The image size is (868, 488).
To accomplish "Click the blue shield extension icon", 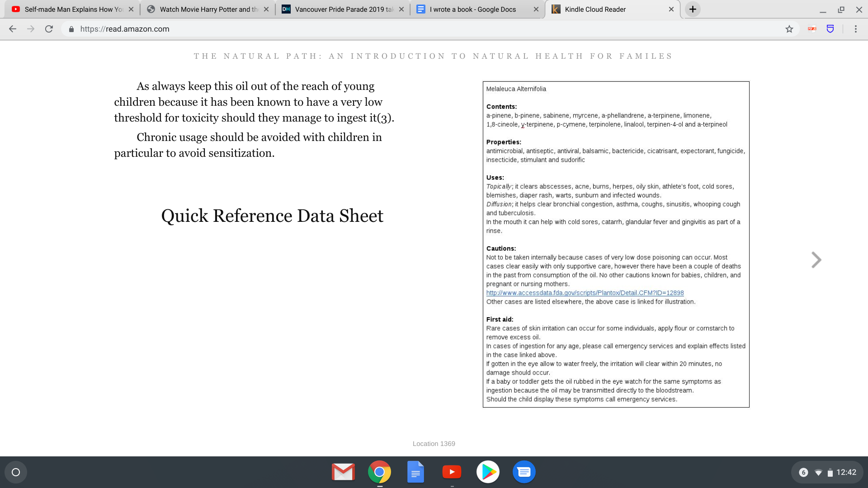I will tap(830, 29).
